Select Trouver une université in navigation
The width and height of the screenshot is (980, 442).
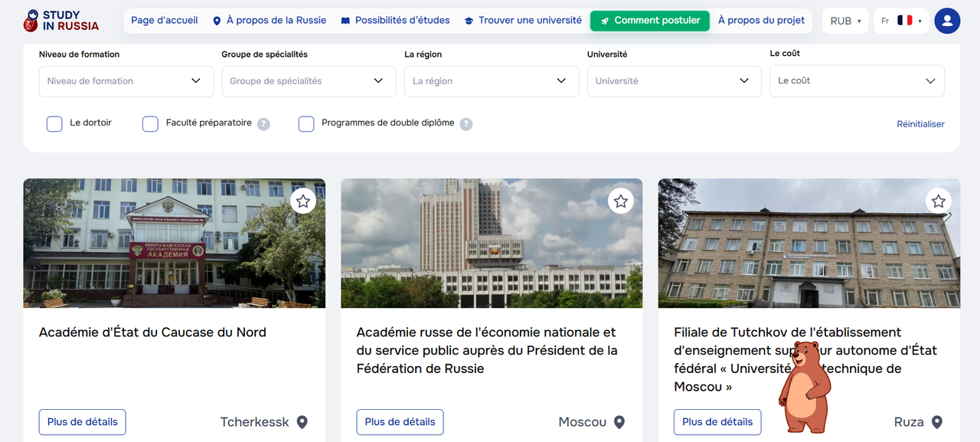click(523, 21)
